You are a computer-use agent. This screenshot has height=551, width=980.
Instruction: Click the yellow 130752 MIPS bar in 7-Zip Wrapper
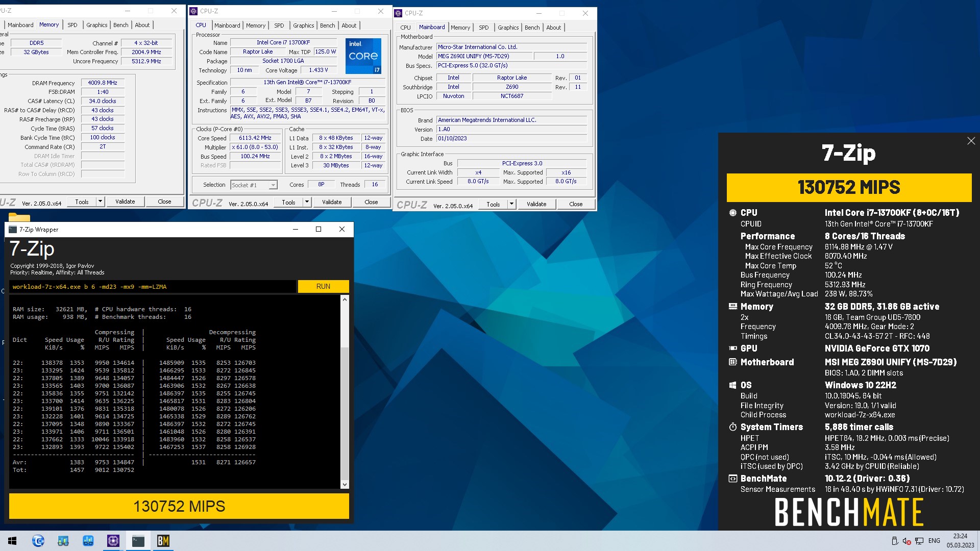[179, 506]
